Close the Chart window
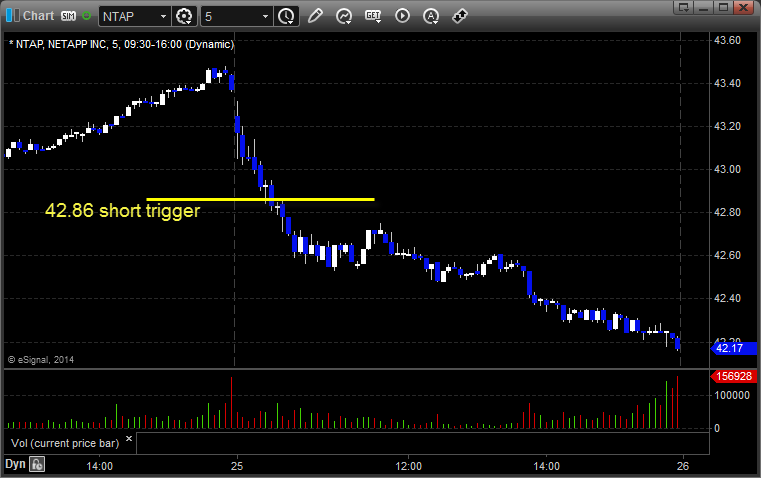Viewport: 761px width, 478px height. pos(744,7)
